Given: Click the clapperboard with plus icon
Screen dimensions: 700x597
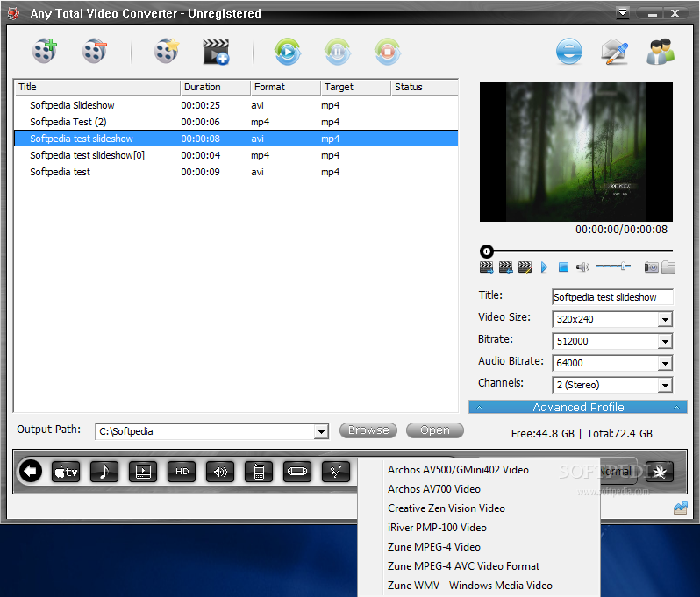Looking at the screenshot, I should pos(216,53).
